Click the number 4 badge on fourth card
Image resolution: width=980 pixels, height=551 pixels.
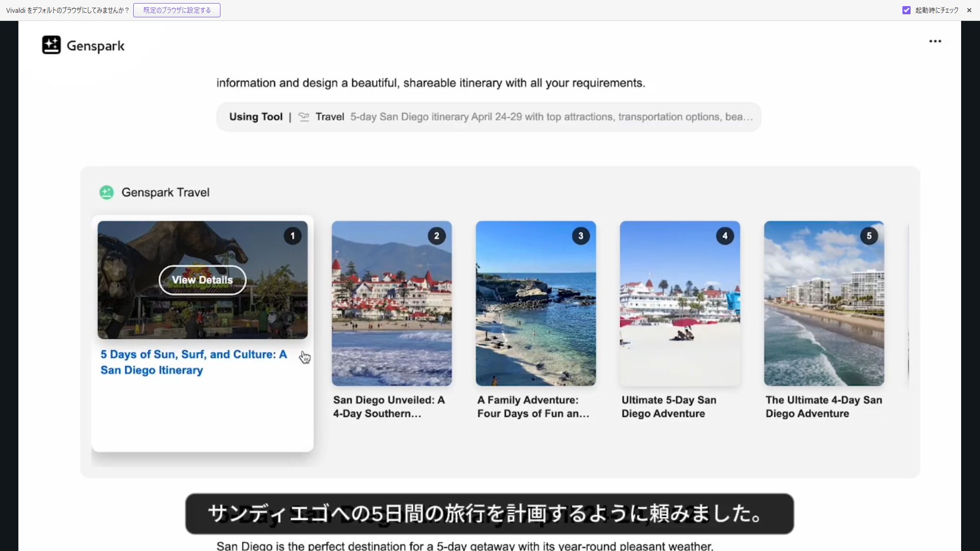(x=725, y=236)
